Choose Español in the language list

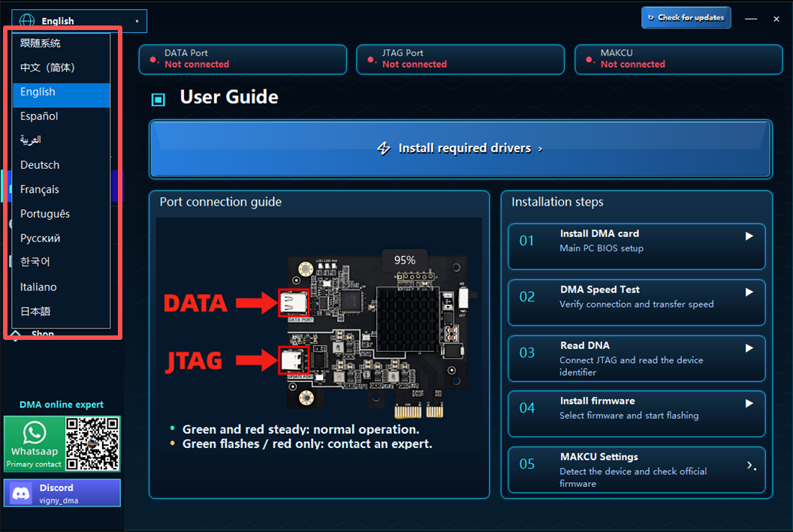(61, 116)
